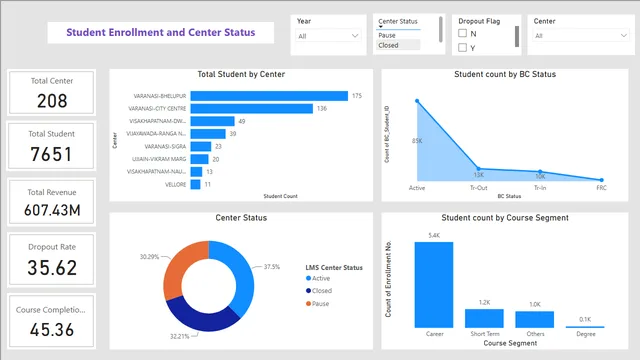Viewport: 640px width, 360px height.
Task: Click the Tr-In data point on line chart
Action: 540,171
